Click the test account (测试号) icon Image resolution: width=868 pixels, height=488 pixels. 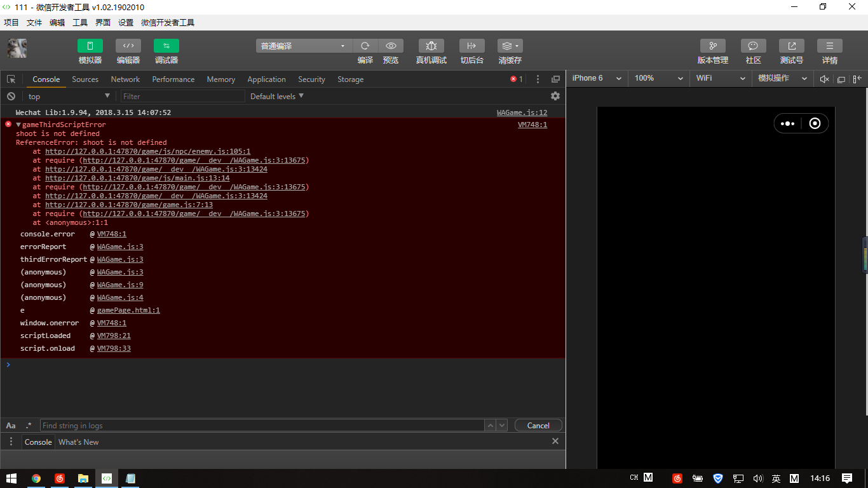coord(792,46)
